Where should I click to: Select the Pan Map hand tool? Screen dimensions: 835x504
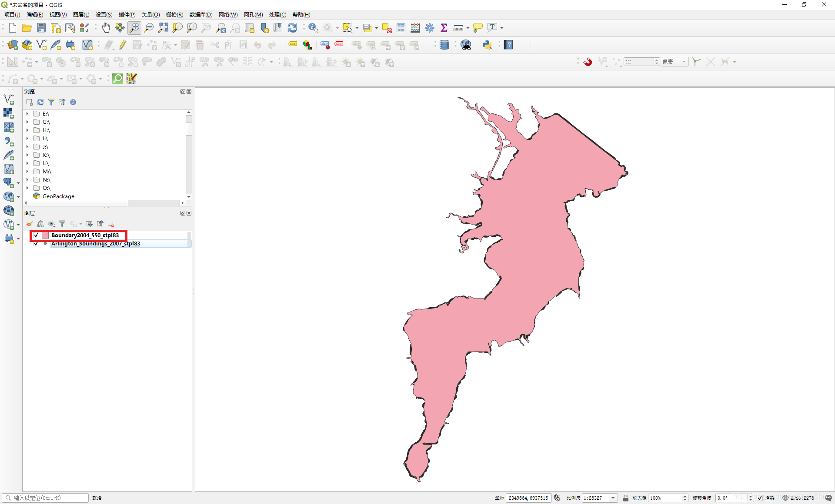click(106, 28)
